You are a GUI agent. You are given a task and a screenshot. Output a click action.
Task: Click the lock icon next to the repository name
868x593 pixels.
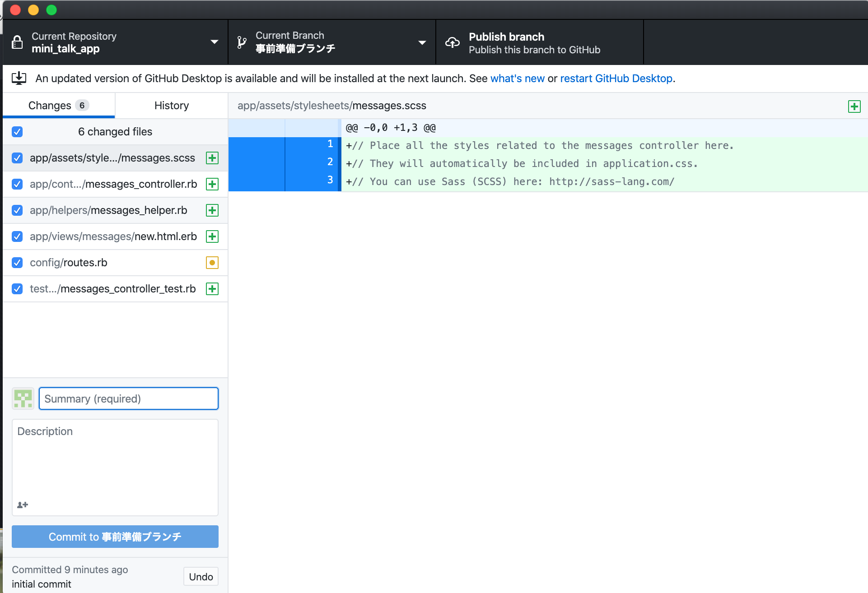click(17, 42)
